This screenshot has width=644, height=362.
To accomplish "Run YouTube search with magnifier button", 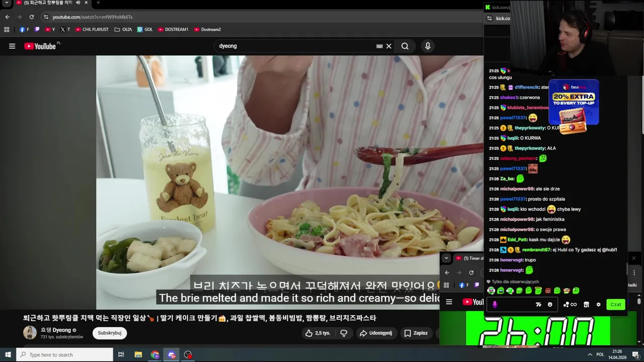I will [x=405, y=46].
